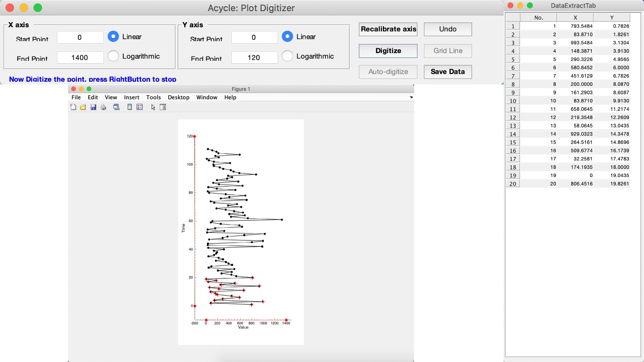The image size is (644, 362).
Task: Activate the Edit Plot arrow tool
Action: coord(153,107)
